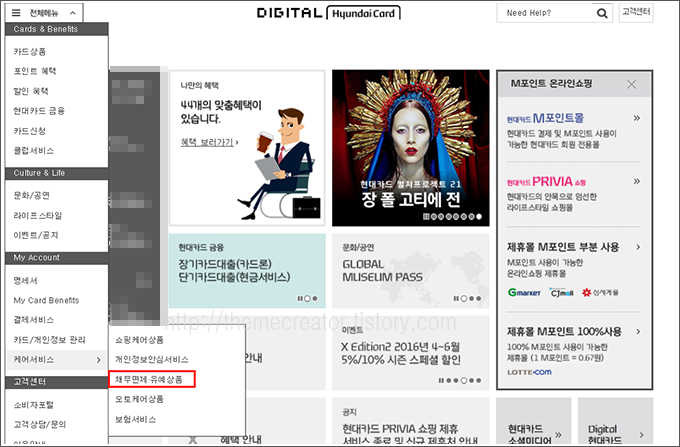Choose 쇼핑케어상품 in the submenu
Image resolution: width=680 pixels, height=447 pixels.
[x=139, y=340]
